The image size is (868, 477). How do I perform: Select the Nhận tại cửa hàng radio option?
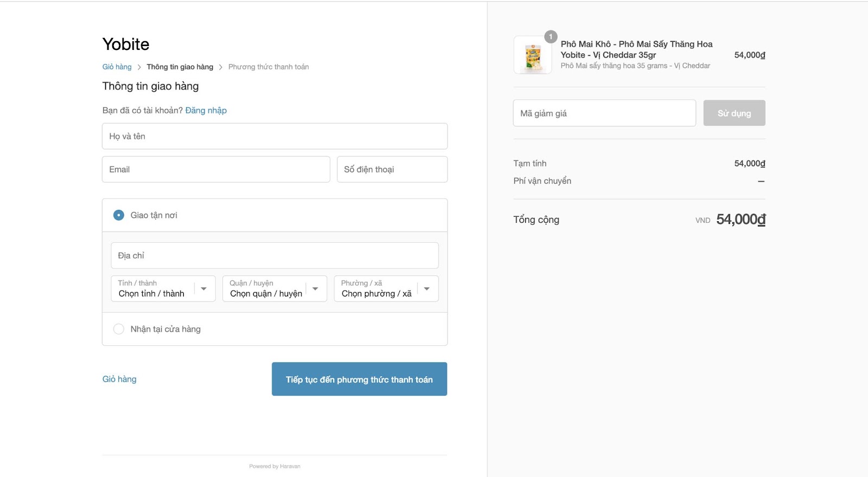click(119, 329)
